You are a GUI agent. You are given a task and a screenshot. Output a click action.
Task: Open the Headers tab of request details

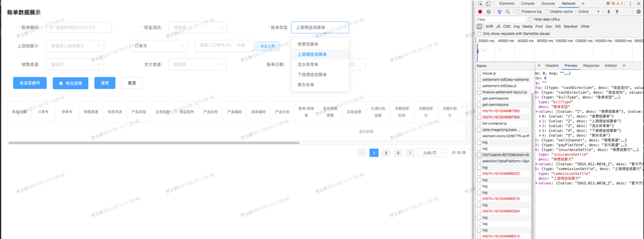pos(551,66)
